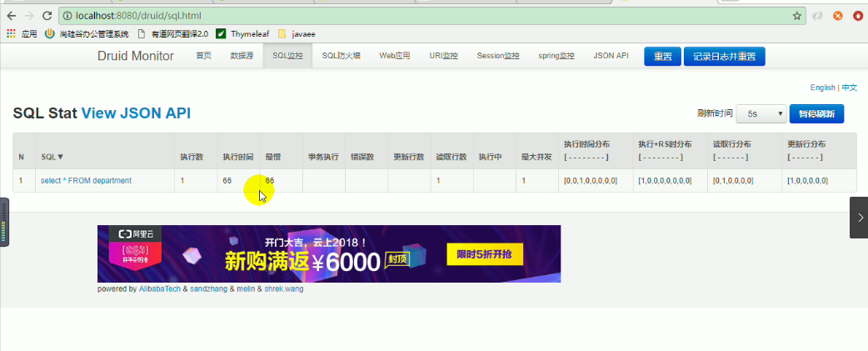Sort by the 执行中 column header

coord(491,157)
